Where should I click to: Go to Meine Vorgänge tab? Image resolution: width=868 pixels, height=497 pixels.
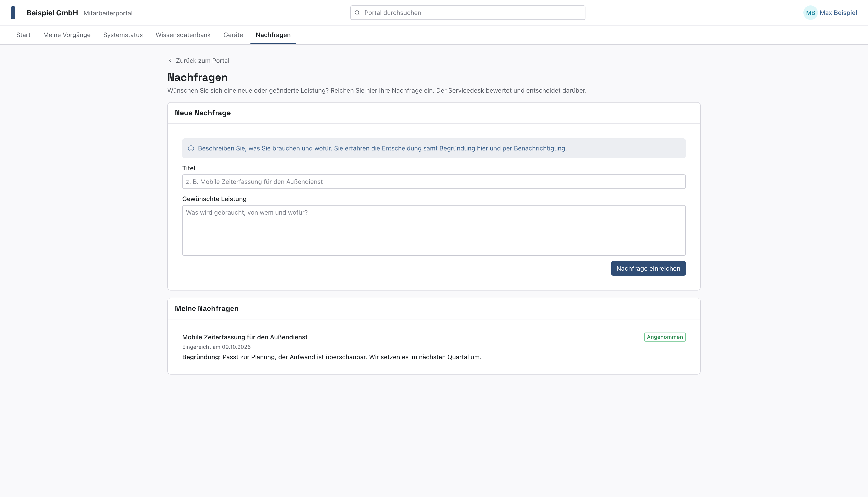(x=67, y=35)
